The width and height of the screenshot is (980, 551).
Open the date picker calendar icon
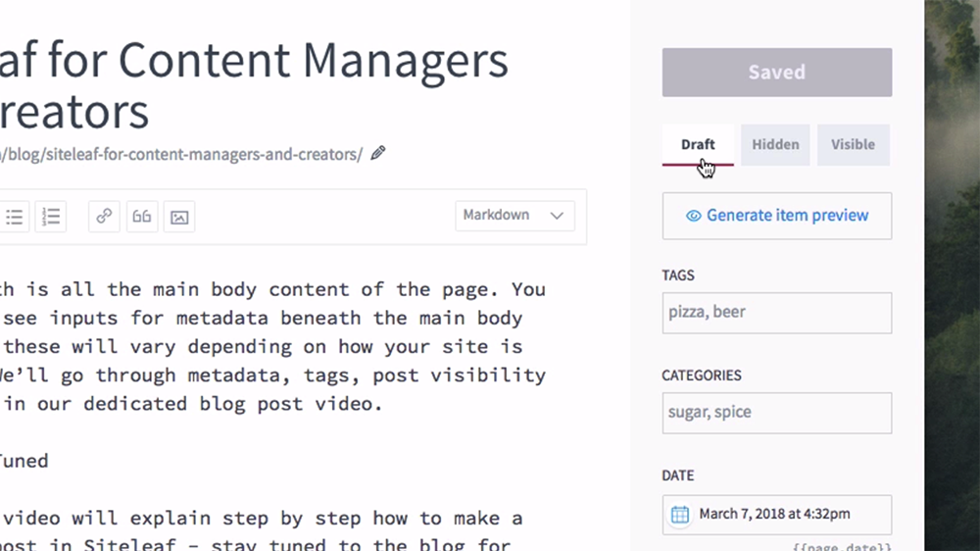click(x=680, y=514)
